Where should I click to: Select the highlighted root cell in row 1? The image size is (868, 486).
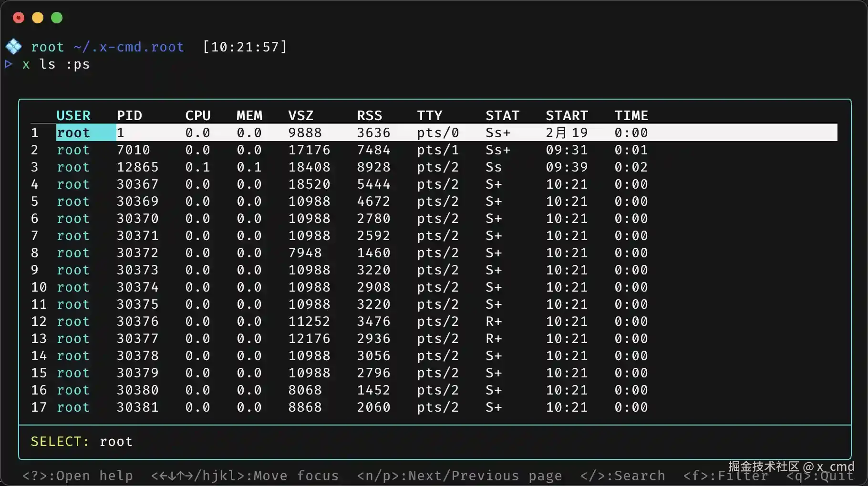click(86, 132)
